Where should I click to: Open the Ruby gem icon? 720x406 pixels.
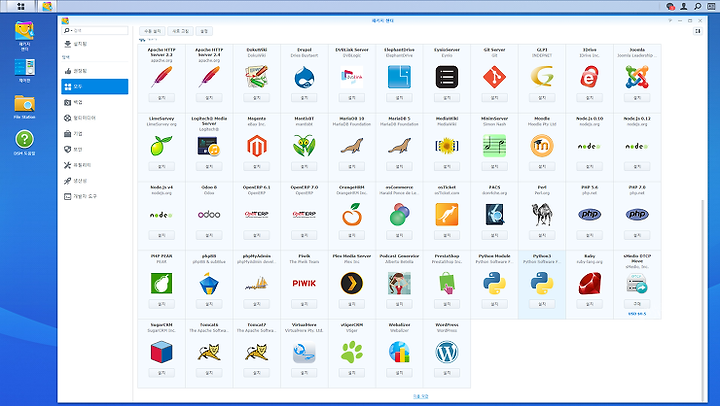click(590, 283)
